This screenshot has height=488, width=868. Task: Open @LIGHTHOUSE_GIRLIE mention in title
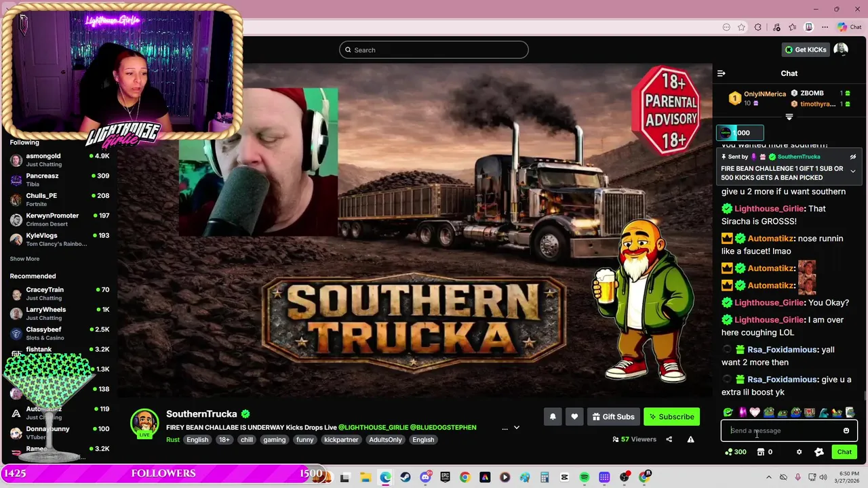pos(374,428)
